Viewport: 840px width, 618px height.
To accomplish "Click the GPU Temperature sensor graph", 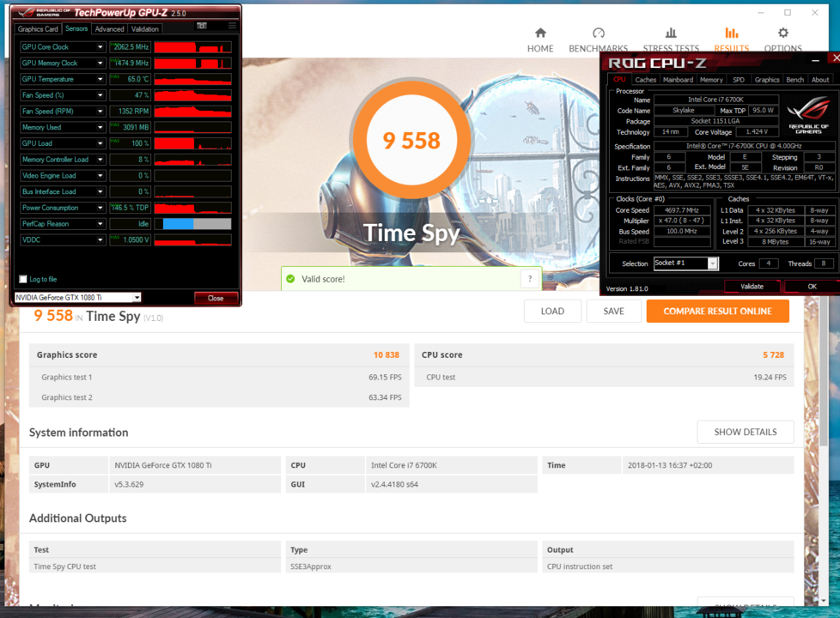I will click(193, 79).
